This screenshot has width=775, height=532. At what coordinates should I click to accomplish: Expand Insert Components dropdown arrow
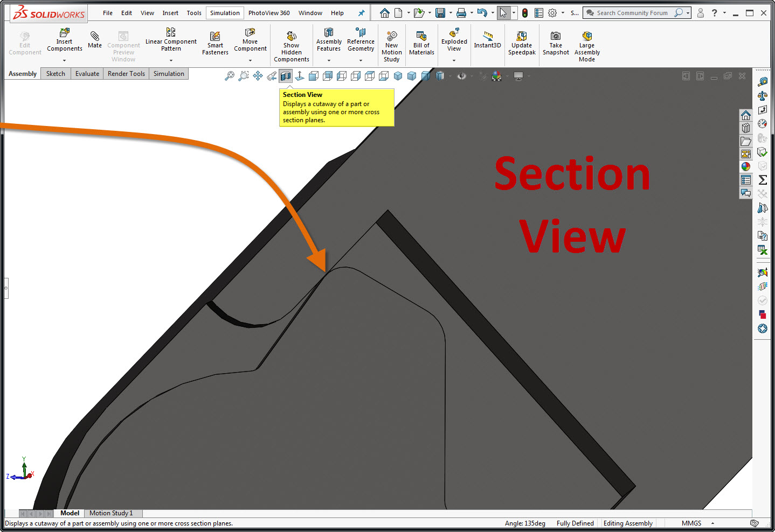coord(64,60)
